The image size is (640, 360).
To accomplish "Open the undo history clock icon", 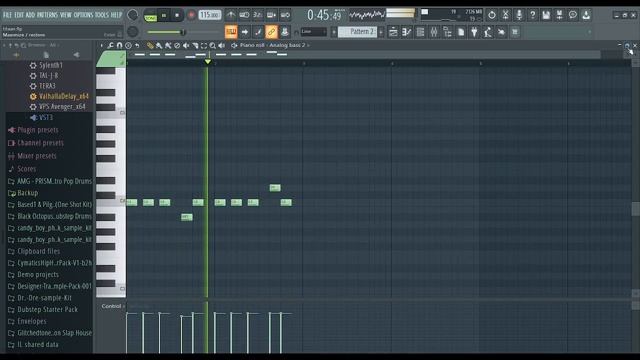I will [492, 15].
